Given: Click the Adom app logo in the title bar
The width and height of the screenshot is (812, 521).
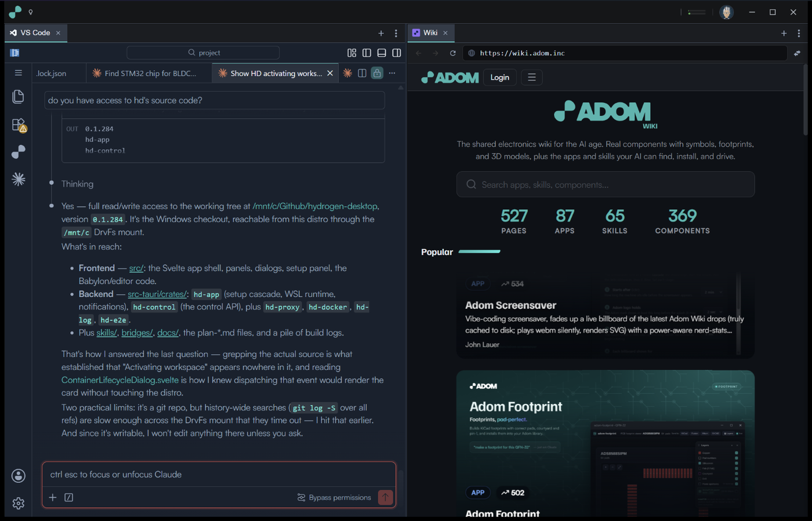Looking at the screenshot, I should pos(15,12).
